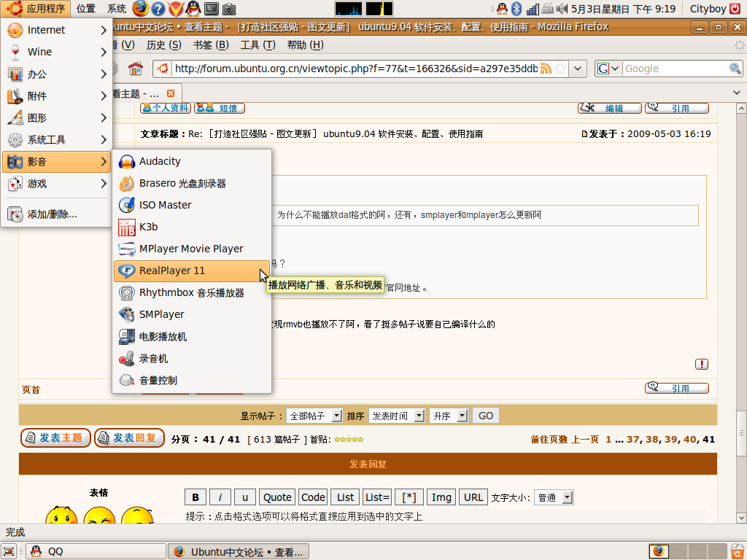Open Rhythmbox 音乐播放器
747x560 pixels.
[192, 293]
